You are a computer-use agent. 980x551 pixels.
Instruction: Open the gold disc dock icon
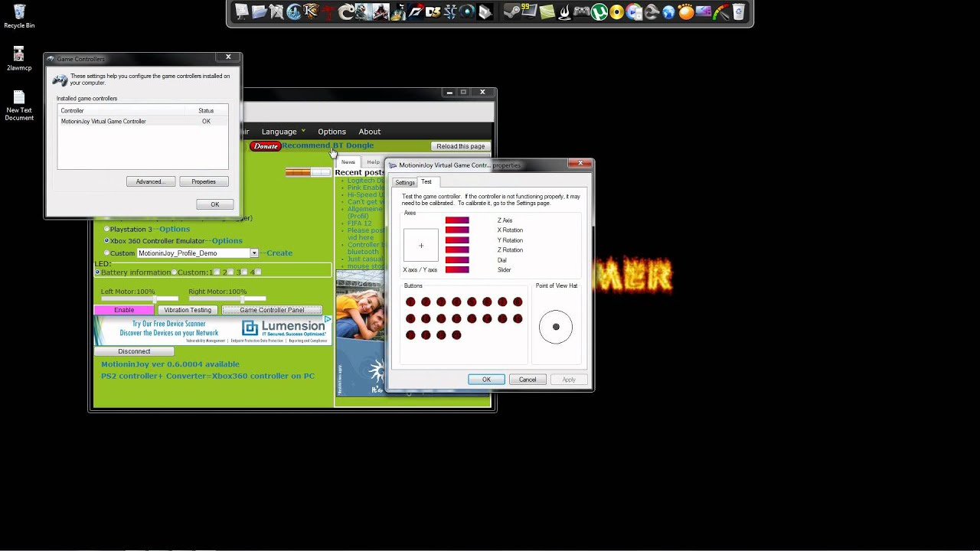616,11
